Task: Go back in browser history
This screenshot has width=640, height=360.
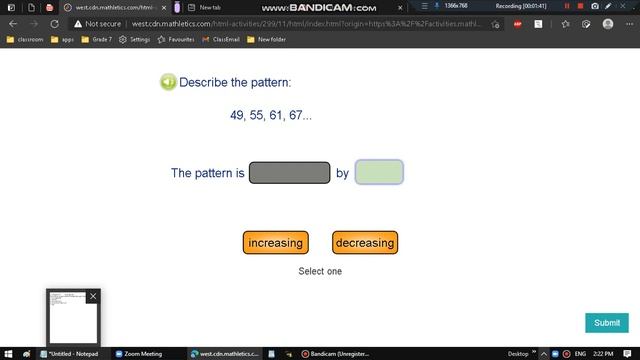Action: (13, 24)
